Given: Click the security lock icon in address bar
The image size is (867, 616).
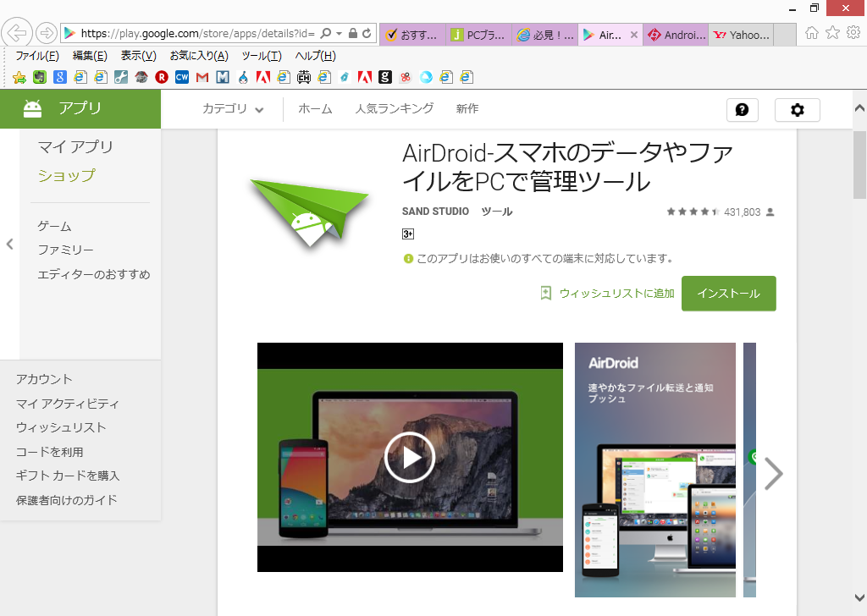Looking at the screenshot, I should click(x=353, y=33).
